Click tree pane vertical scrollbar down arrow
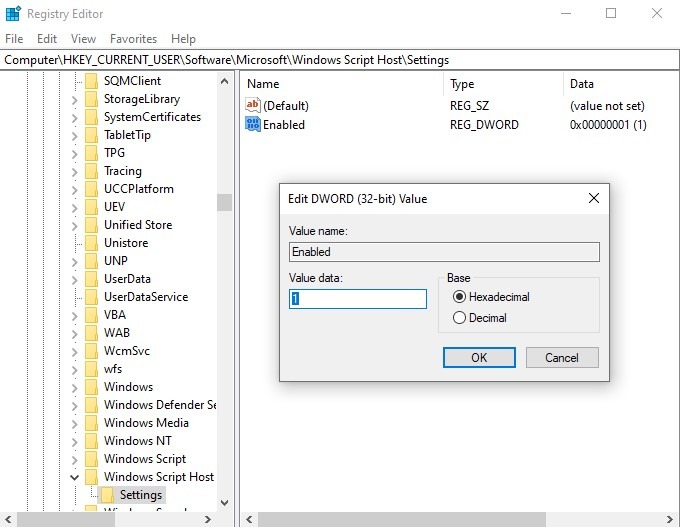Screen dimensions: 680x527 [x=224, y=503]
